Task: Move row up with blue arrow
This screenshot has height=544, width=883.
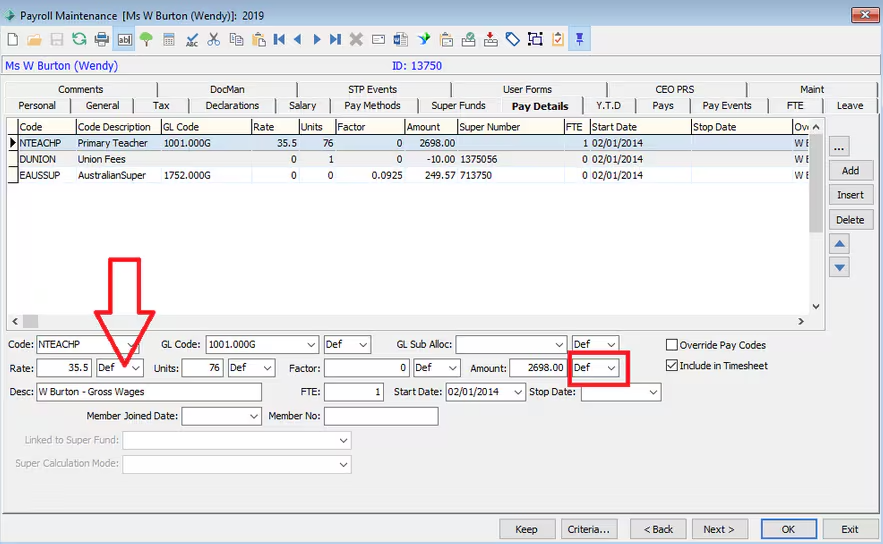Action: (x=840, y=244)
